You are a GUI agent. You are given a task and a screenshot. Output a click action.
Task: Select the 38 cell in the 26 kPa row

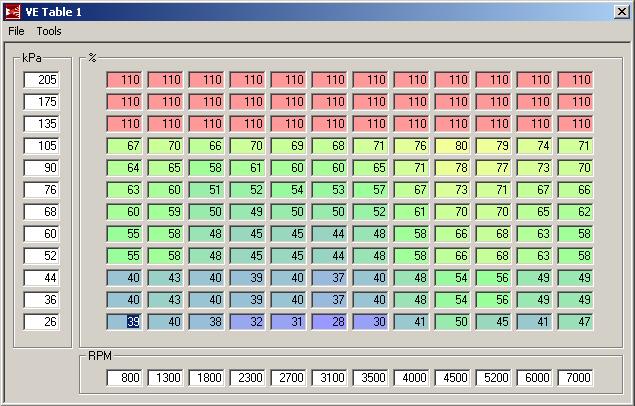coord(206,322)
